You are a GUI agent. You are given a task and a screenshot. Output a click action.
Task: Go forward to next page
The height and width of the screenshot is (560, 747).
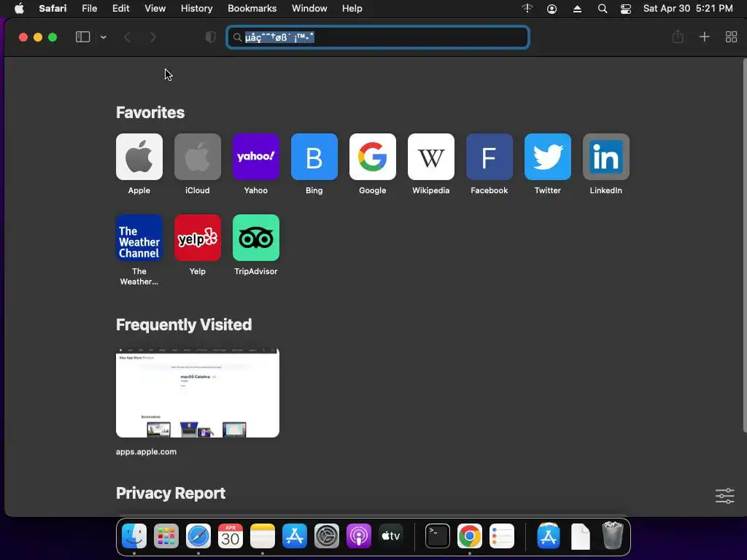[x=153, y=37]
